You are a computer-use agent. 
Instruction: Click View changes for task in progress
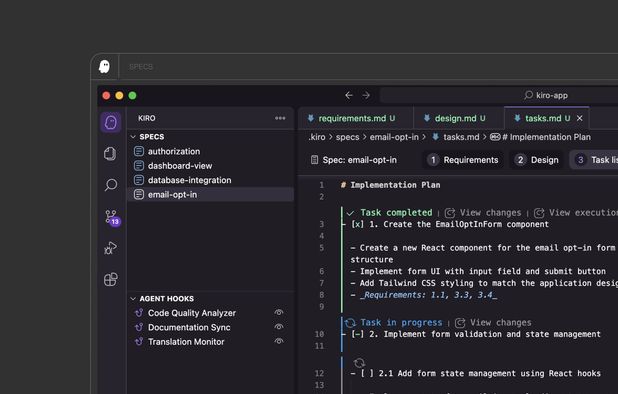493,323
